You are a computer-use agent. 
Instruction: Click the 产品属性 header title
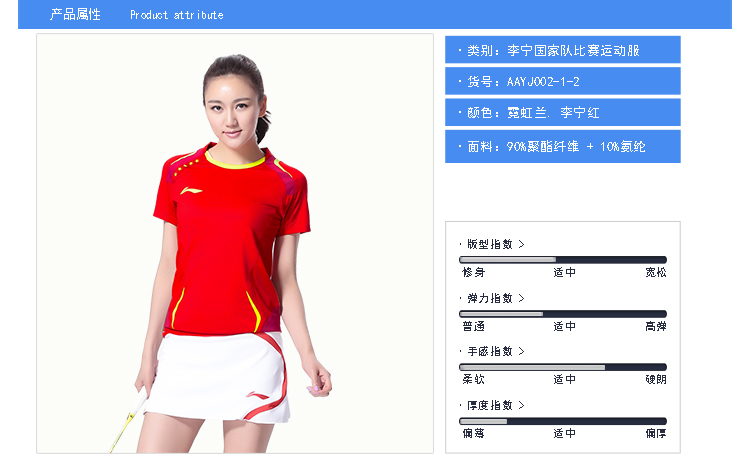75,14
